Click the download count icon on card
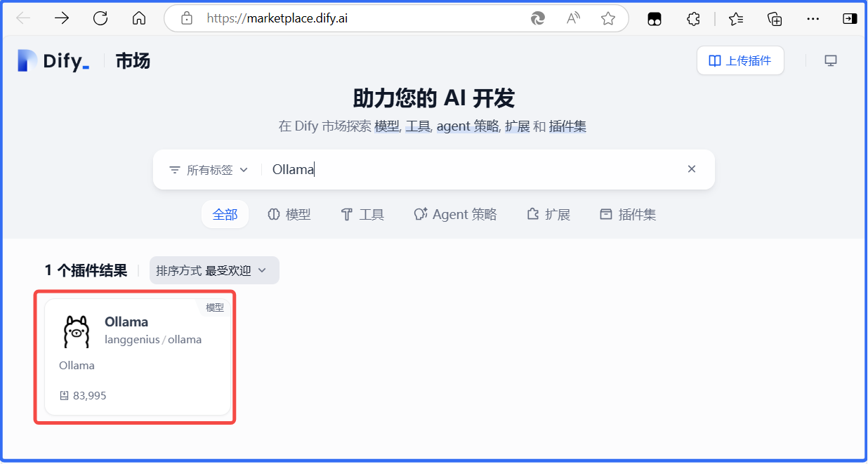 [65, 396]
